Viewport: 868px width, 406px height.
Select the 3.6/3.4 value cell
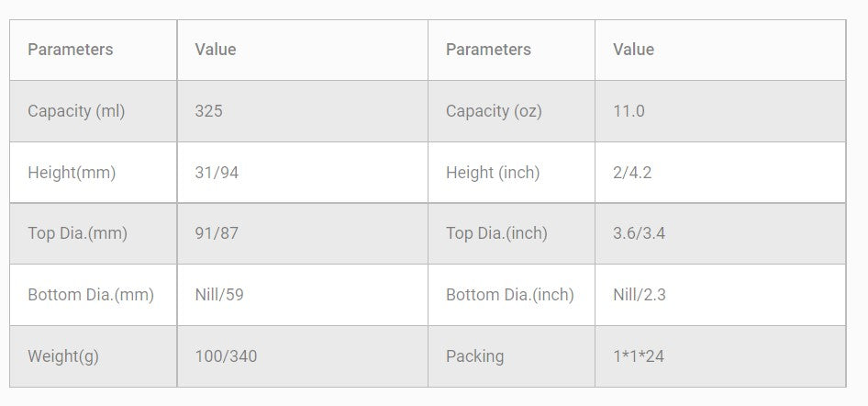[x=639, y=233]
